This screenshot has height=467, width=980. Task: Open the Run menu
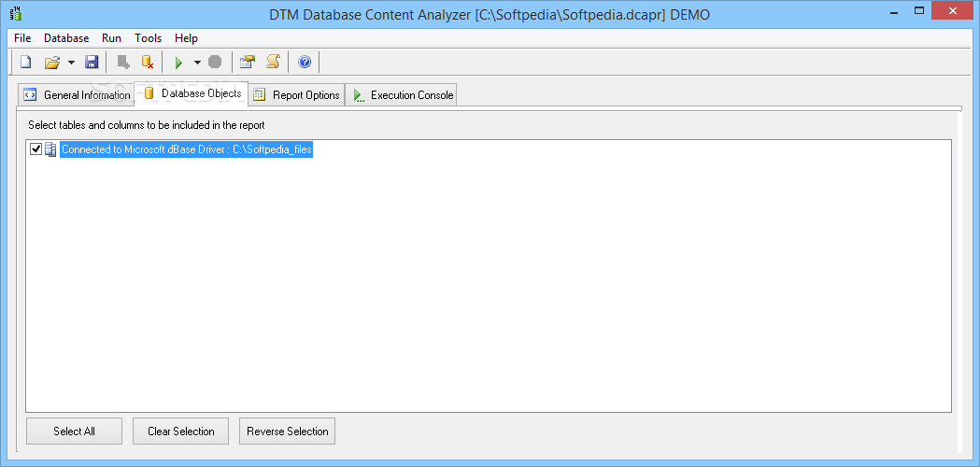click(x=111, y=38)
